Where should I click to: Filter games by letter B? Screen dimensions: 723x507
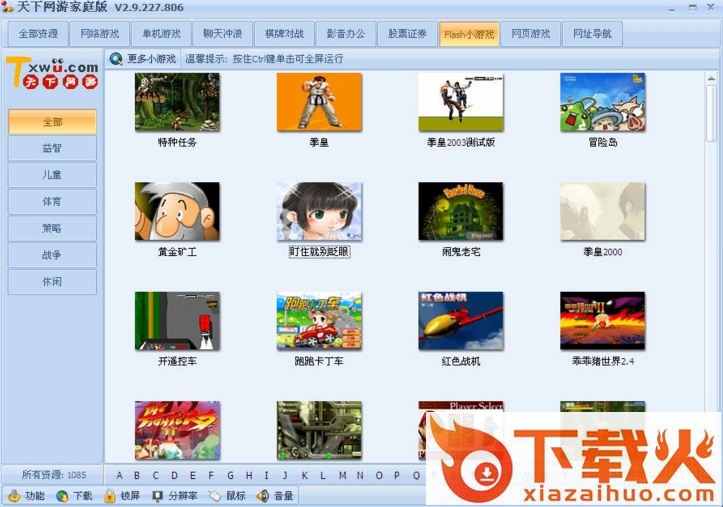pyautogui.click(x=136, y=475)
